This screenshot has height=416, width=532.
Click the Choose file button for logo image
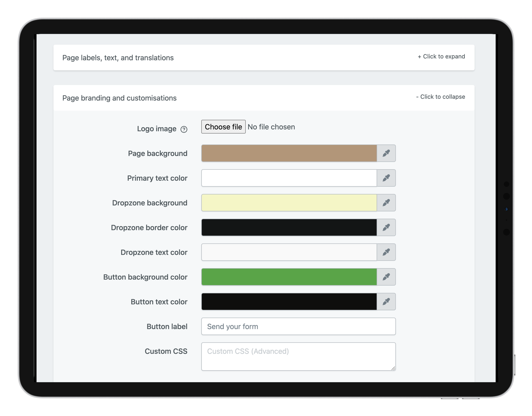pyautogui.click(x=223, y=127)
